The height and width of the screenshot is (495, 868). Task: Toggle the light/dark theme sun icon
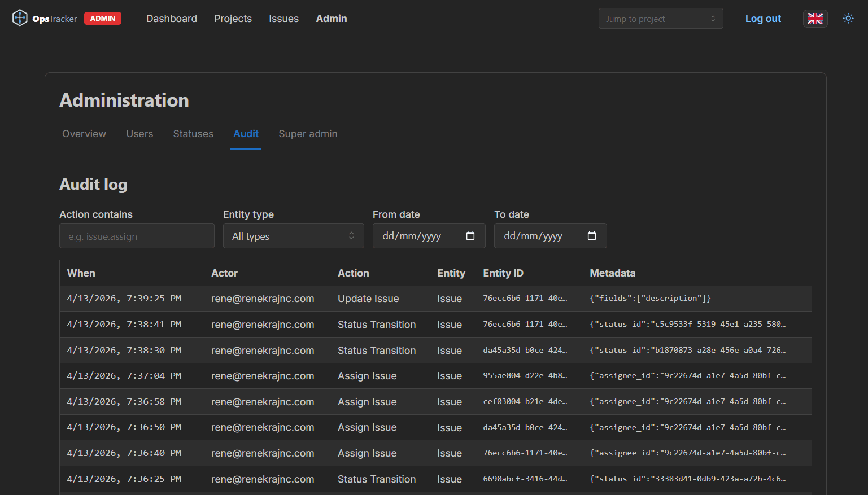pos(848,18)
